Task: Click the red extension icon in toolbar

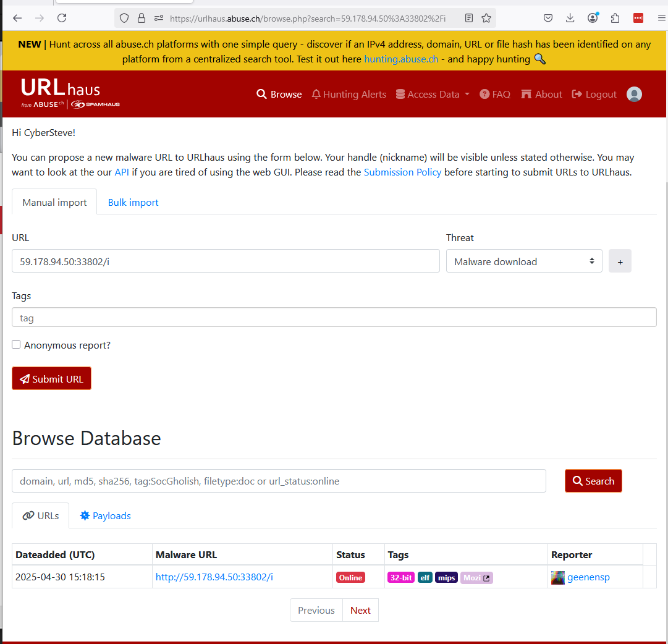Action: pyautogui.click(x=638, y=18)
